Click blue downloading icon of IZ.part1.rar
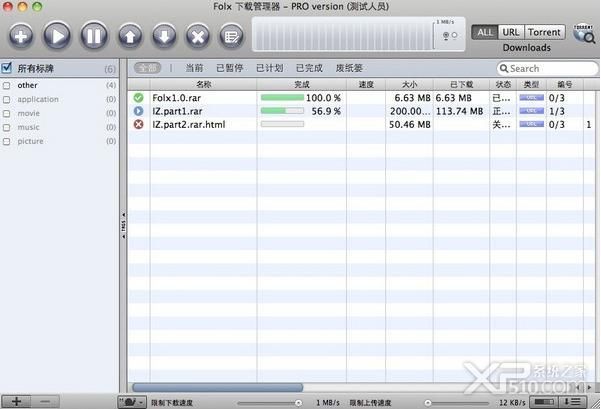Screen dimensions: 601x409 tap(138, 111)
